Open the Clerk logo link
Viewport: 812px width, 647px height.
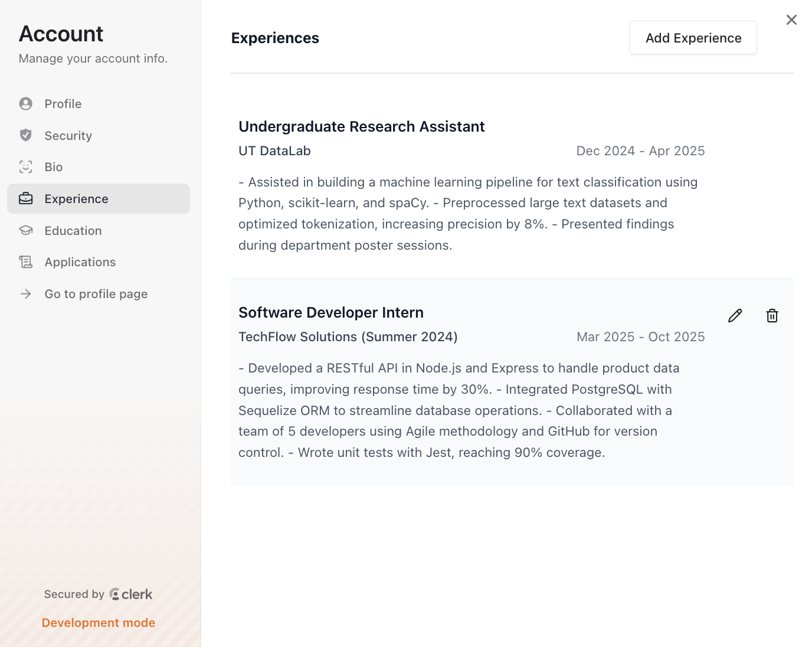[x=131, y=594]
